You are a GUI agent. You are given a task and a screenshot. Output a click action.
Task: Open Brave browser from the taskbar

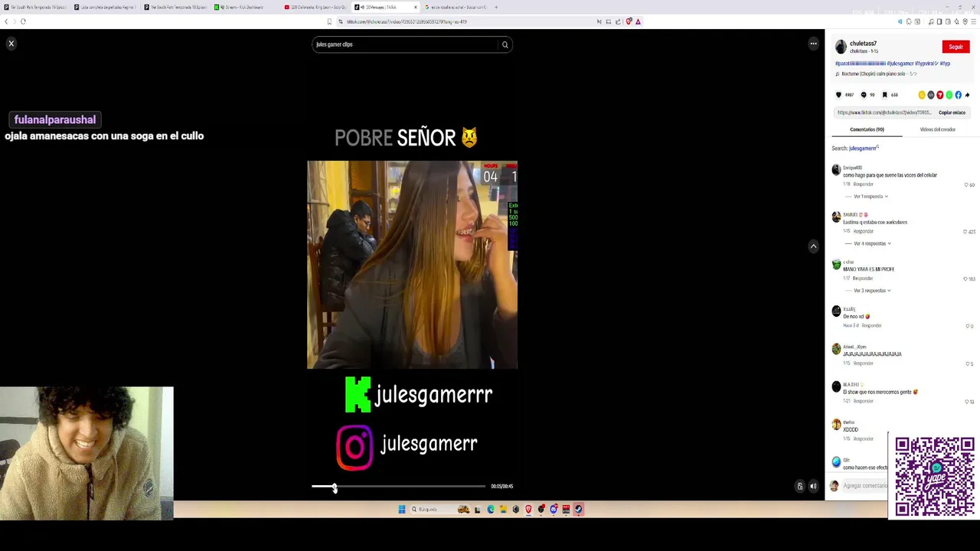point(528,509)
